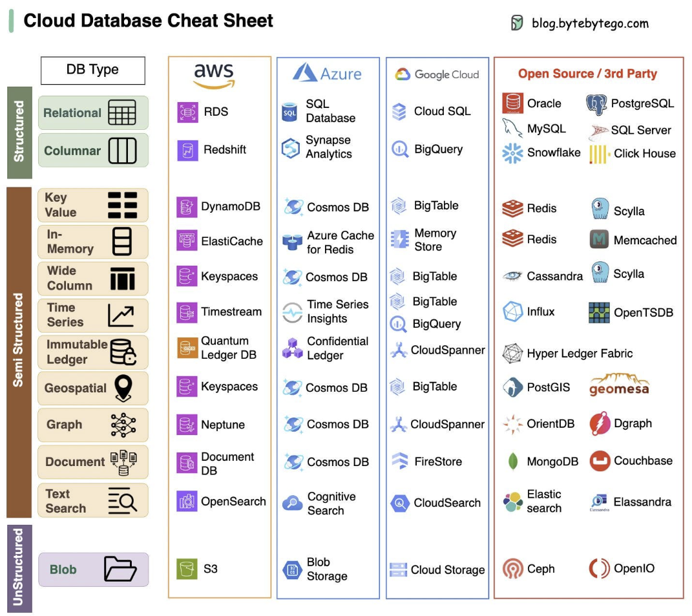The image size is (692, 616).
Task: Select the Blob category box
Action: [x=93, y=569]
